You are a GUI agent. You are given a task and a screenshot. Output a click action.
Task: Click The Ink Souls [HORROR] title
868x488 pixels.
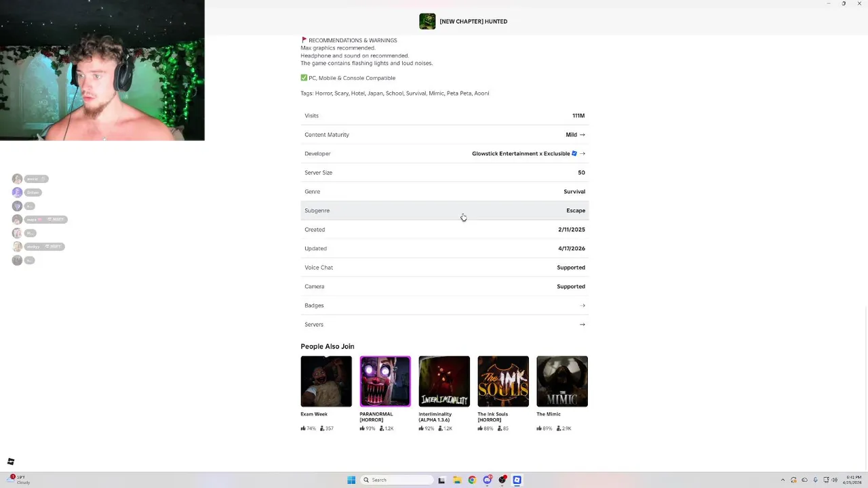(x=493, y=417)
